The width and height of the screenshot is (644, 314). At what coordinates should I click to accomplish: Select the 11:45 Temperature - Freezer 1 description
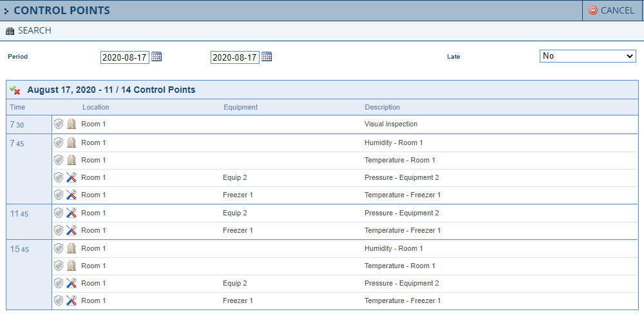tap(402, 230)
